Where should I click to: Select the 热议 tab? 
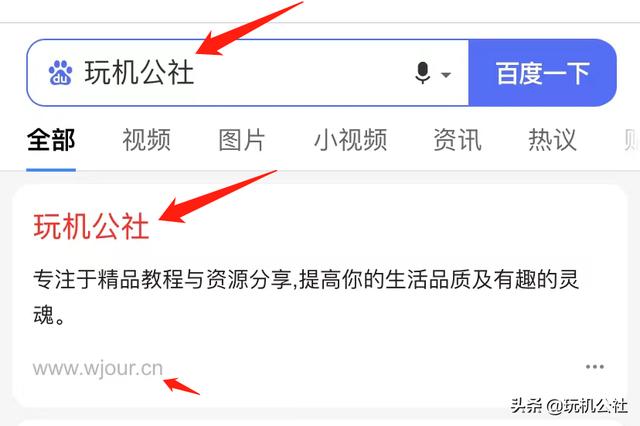point(552,140)
